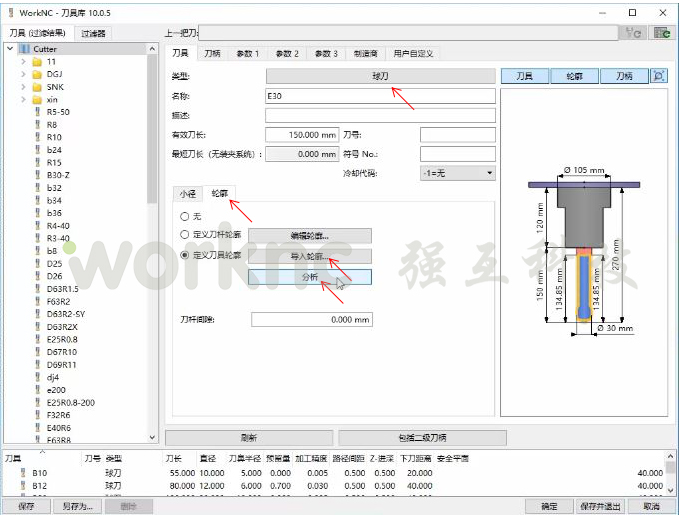Screen dimensions: 681x516
Task: Select cutter icon of R8 in tree
Action: tap(38, 125)
